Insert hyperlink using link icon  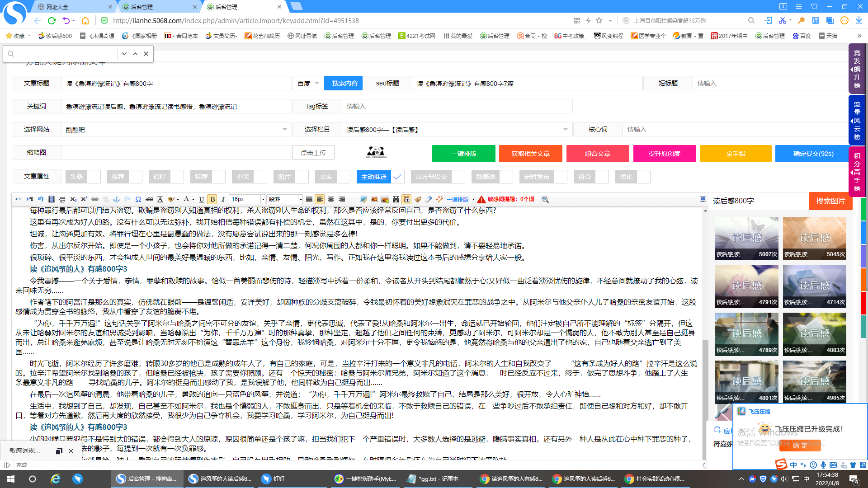tap(95, 199)
